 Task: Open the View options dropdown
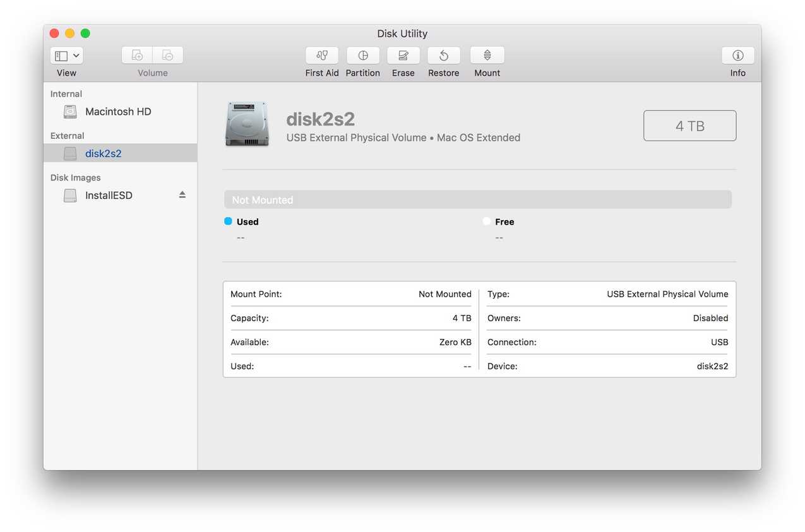[x=66, y=55]
